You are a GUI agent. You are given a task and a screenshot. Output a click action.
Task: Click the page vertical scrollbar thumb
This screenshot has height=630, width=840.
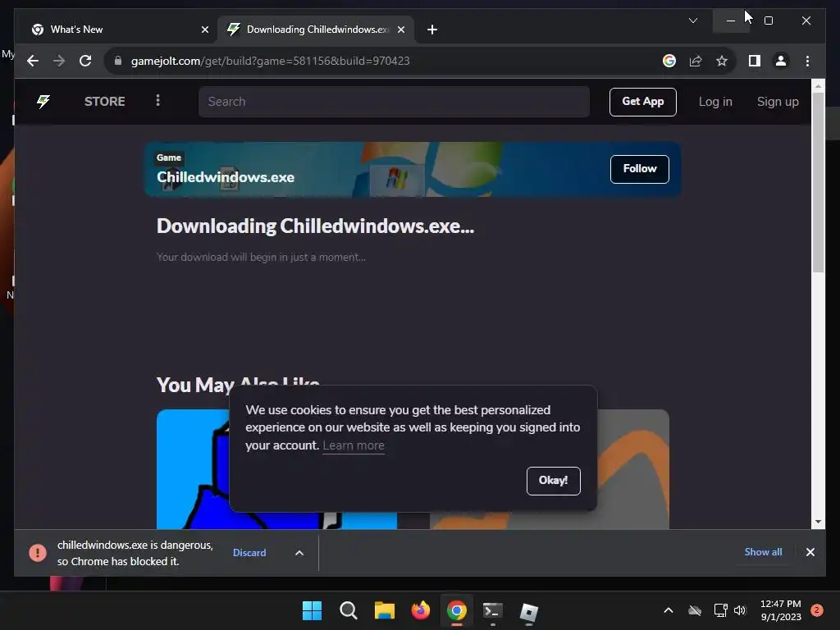[818, 182]
